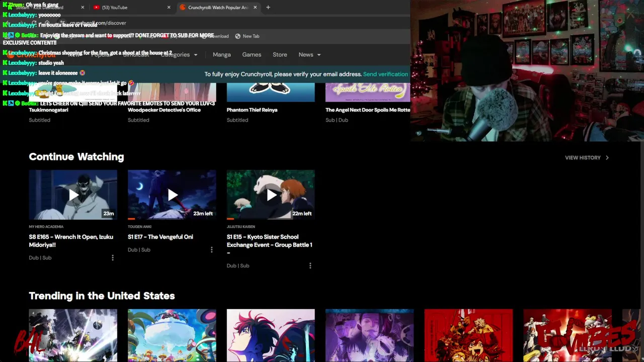Open options menu for Wrench It Open episode
Screen dimensions: 644x362
113,257
